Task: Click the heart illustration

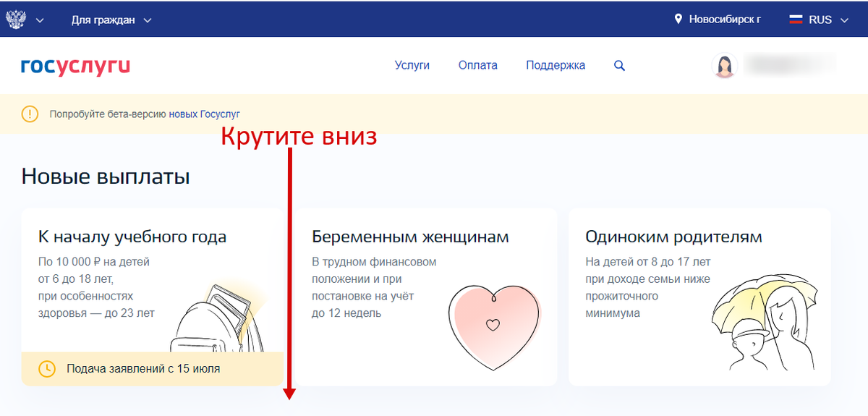Action: coord(493,326)
